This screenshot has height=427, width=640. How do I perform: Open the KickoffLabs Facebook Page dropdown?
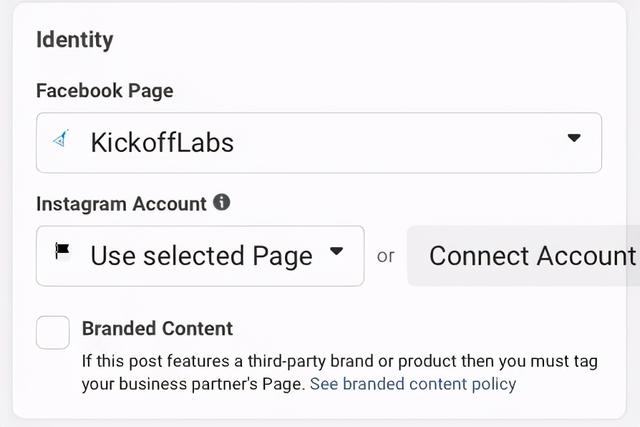point(319,142)
